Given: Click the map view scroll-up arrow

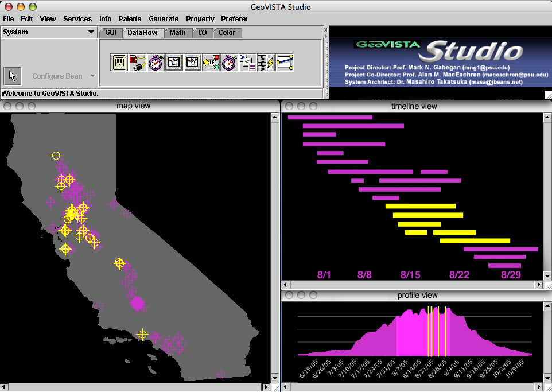Looking at the screenshot, I should (275, 118).
